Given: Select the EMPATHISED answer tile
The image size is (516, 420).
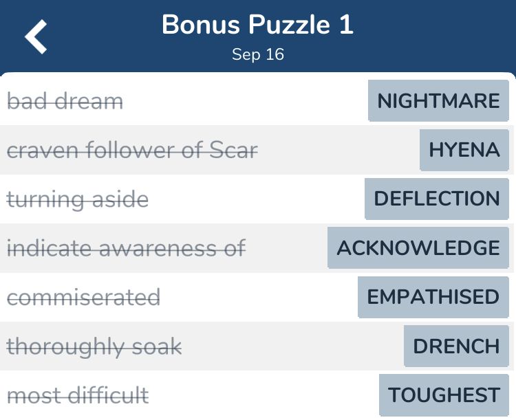Looking at the screenshot, I should pyautogui.click(x=433, y=297).
